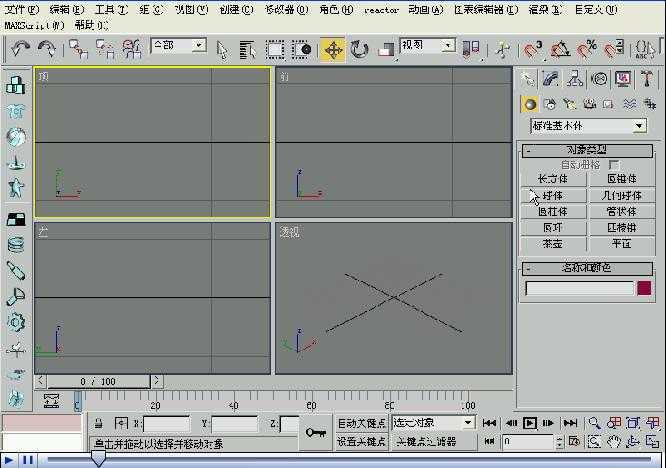The height and width of the screenshot is (468, 666).
Task: Choose the Select Object arrow tool
Action: pyautogui.click(x=222, y=50)
